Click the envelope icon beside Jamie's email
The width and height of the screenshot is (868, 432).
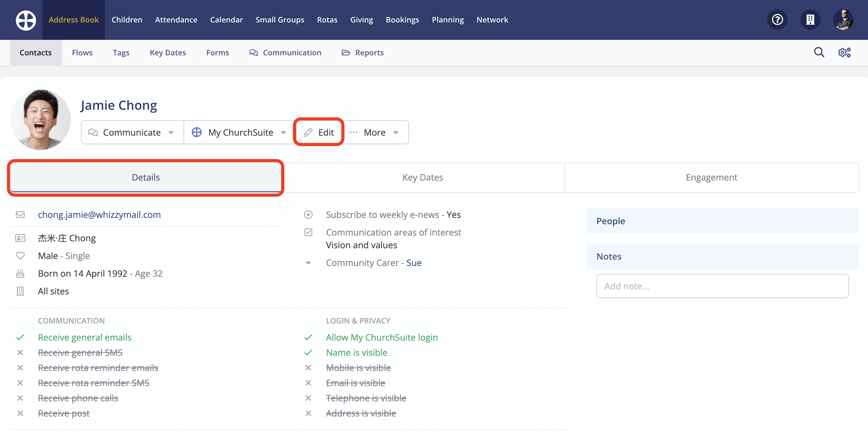click(20, 215)
